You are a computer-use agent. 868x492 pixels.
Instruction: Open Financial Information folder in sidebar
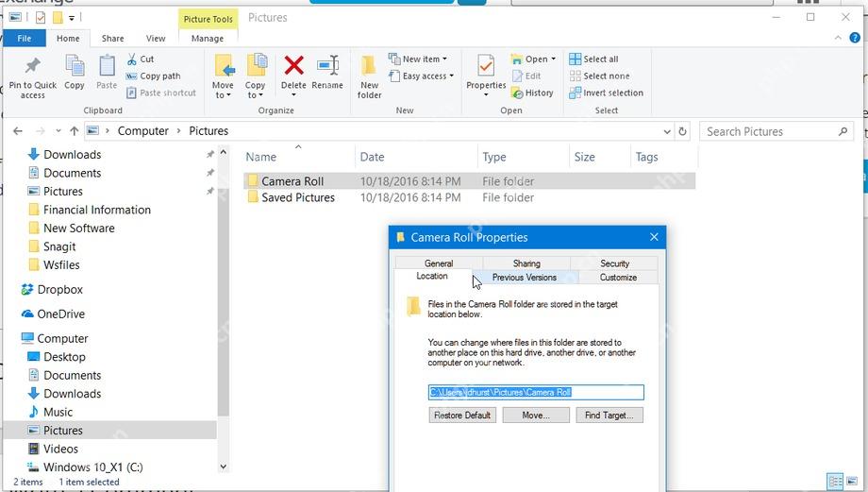(97, 210)
